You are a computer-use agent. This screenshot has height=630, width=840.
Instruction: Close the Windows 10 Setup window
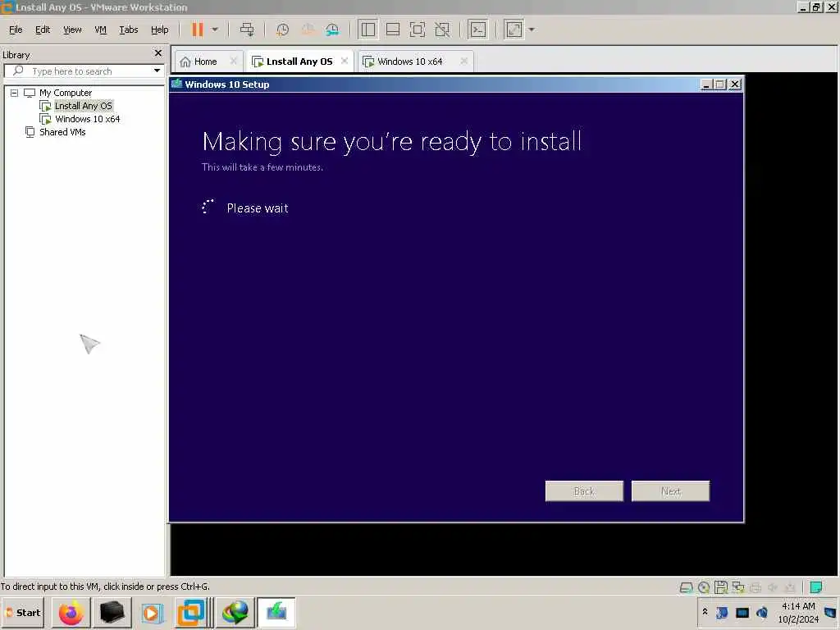(735, 84)
